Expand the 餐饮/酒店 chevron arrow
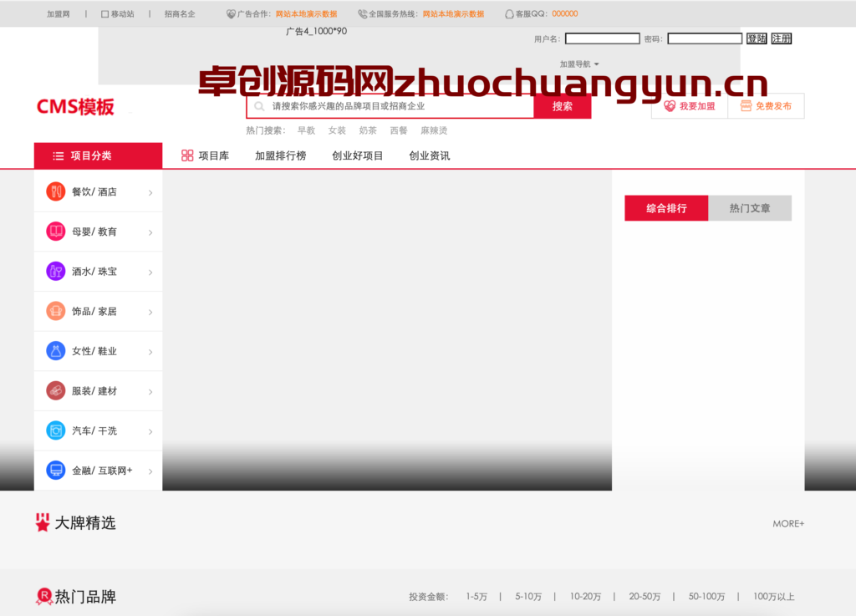This screenshot has width=856, height=616. pos(150,192)
